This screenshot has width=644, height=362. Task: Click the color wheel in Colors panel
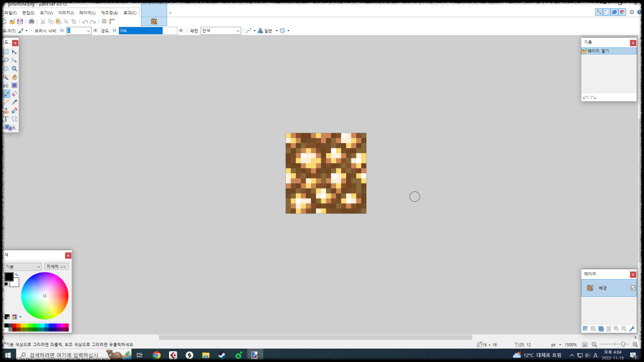[45, 296]
